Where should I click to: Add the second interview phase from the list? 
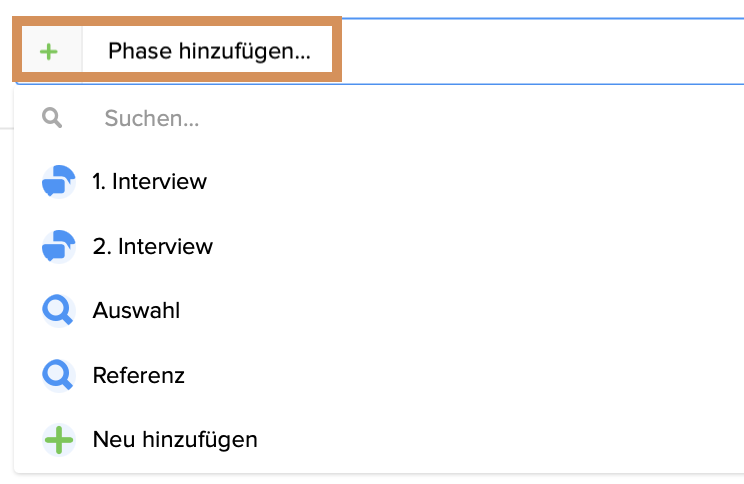152,246
